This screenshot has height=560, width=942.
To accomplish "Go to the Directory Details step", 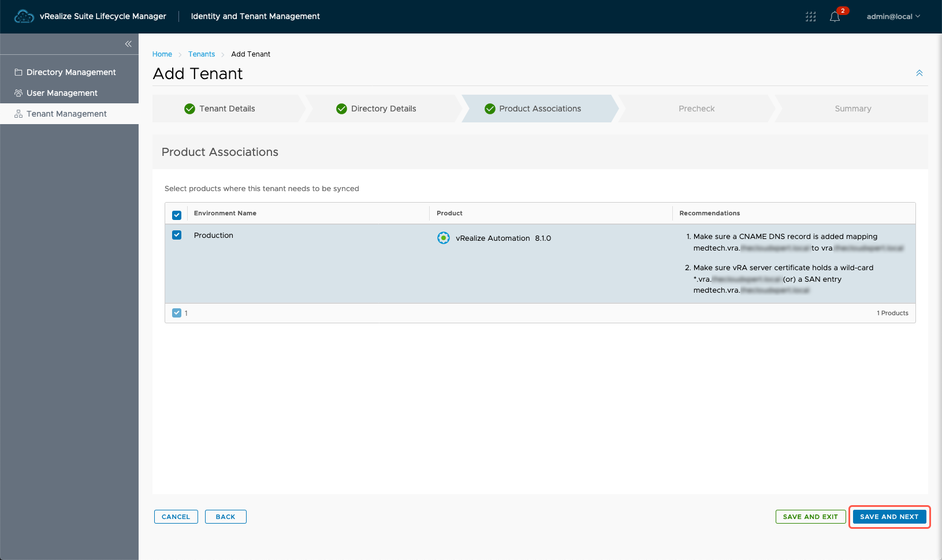I will pyautogui.click(x=383, y=109).
